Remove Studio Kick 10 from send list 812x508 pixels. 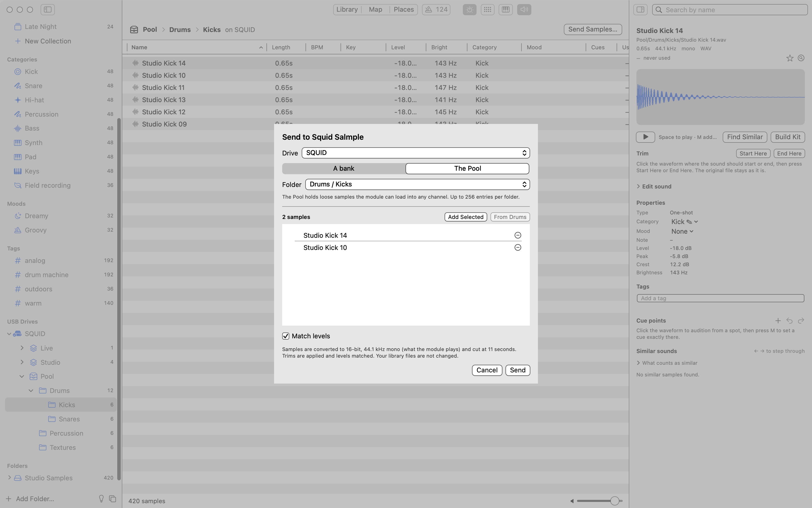pos(518,248)
